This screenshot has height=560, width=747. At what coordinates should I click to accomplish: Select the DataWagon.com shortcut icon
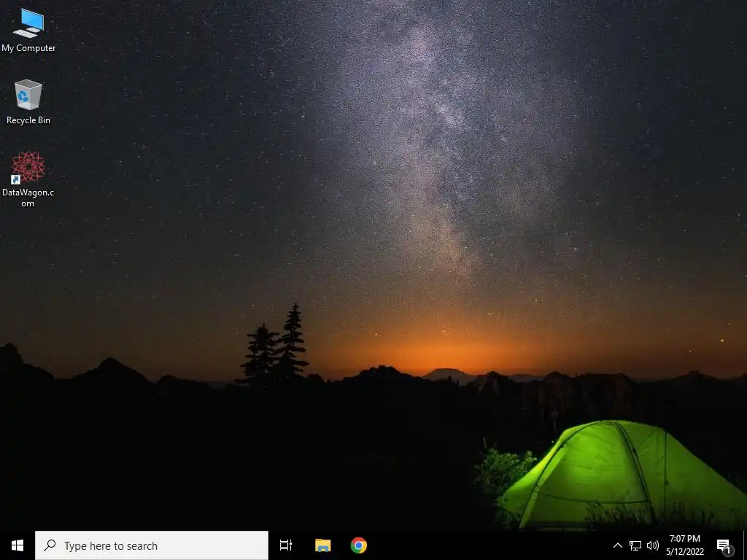[28, 179]
